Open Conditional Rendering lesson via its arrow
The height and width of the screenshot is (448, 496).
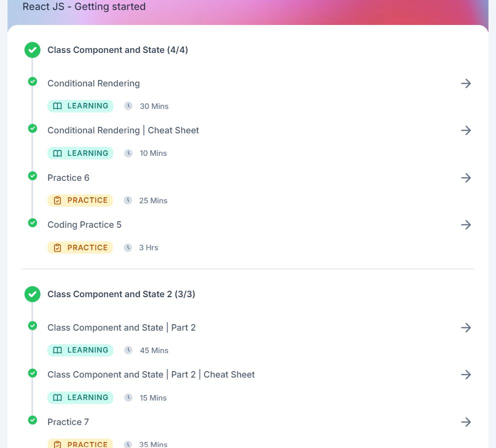(466, 83)
